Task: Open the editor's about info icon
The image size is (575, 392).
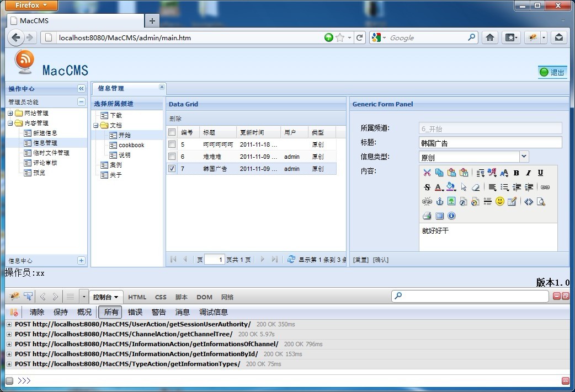Action: [x=451, y=216]
